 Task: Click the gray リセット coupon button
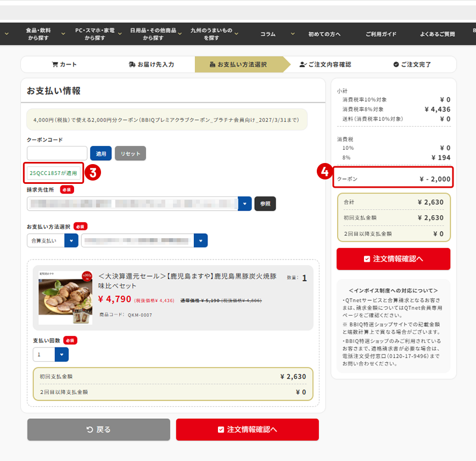coord(130,154)
